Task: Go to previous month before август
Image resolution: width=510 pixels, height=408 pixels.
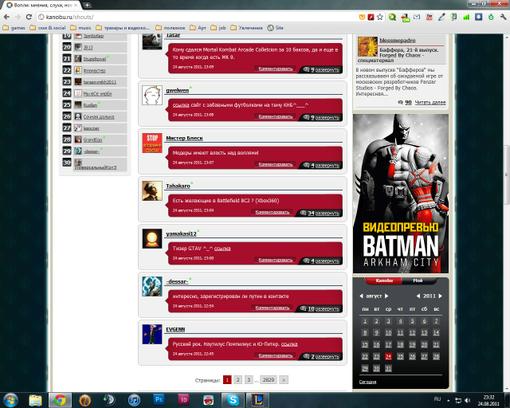Action: pyautogui.click(x=361, y=296)
